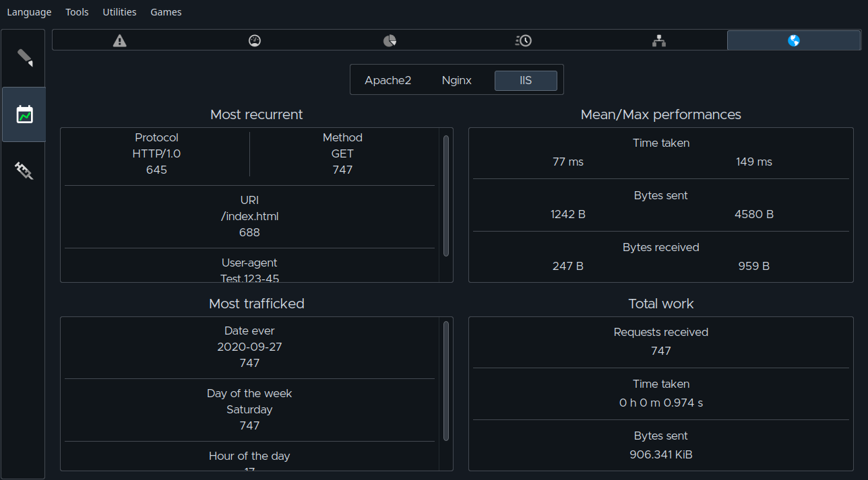Viewport: 868px width, 480px height.
Task: Click the Most trafficked panel scrollbar
Action: (x=446, y=381)
